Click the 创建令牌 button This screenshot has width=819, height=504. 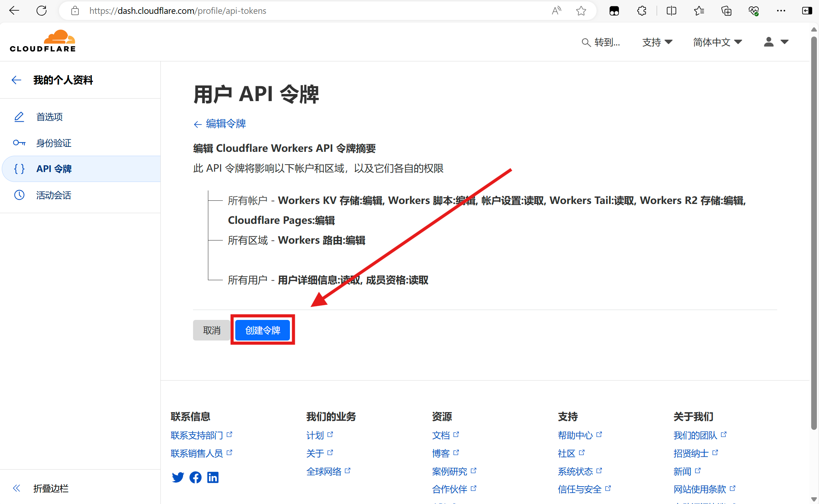(x=263, y=330)
